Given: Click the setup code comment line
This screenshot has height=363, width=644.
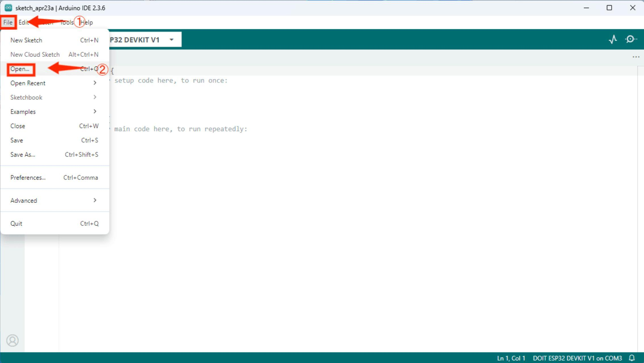Looking at the screenshot, I should (171, 81).
